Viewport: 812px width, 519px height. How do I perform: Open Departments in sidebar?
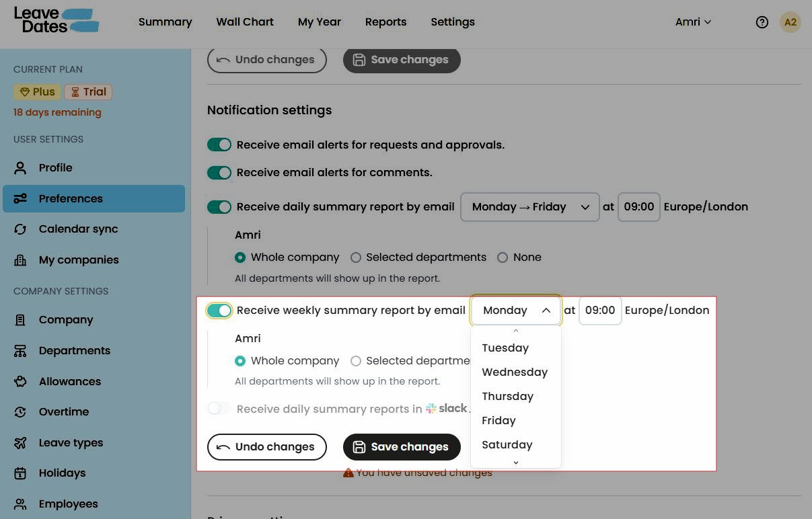[x=94, y=351]
